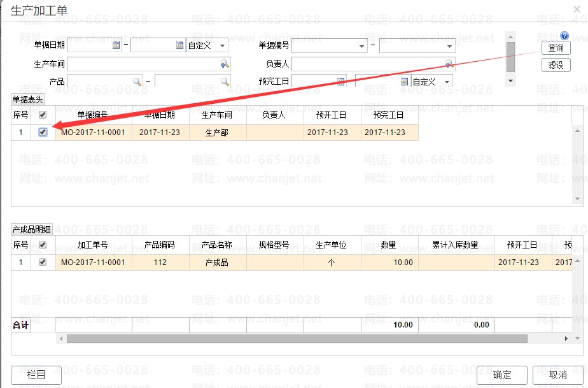The image size is (588, 388).
Task: Select the product code cell 112
Action: point(160,262)
